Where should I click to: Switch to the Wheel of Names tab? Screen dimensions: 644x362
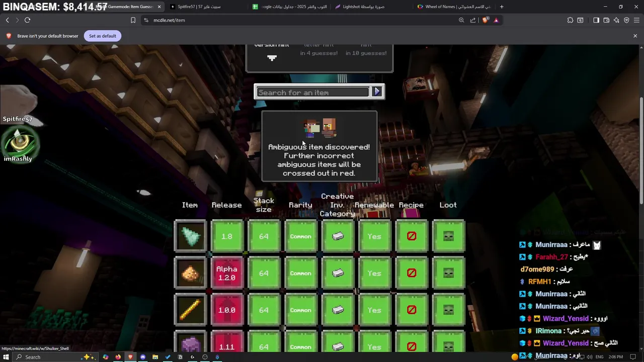coord(454,7)
